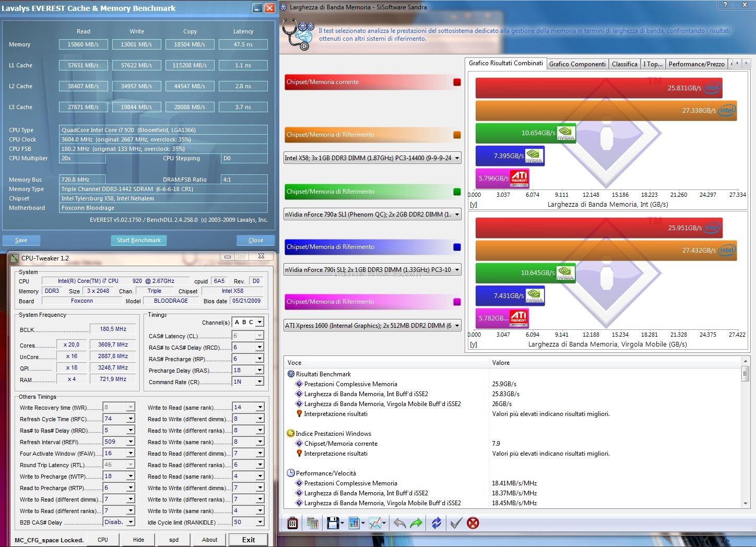
Task: Click the Indice Prestazioni Windows icon
Action: point(291,433)
